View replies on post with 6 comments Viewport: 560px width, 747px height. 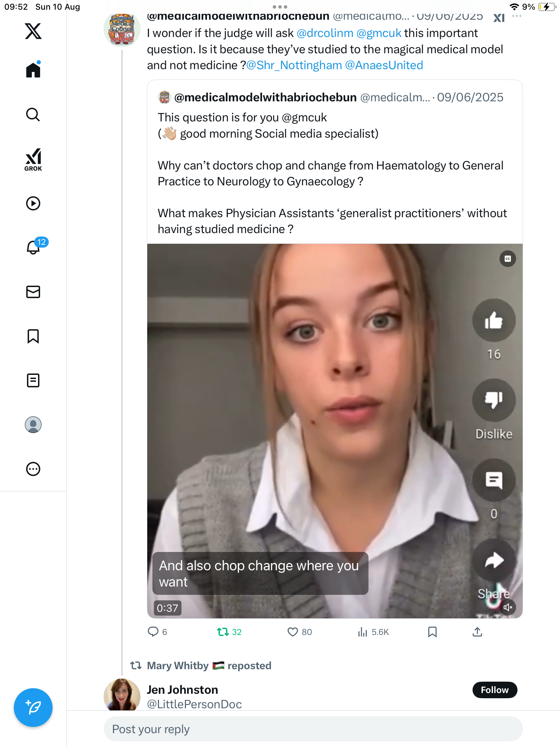click(153, 632)
